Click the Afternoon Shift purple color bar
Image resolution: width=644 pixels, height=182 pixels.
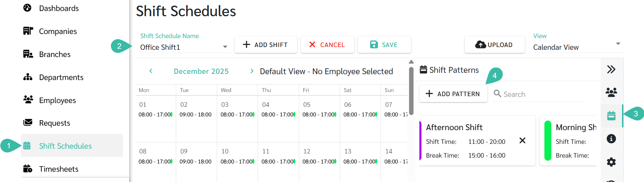[420, 141]
